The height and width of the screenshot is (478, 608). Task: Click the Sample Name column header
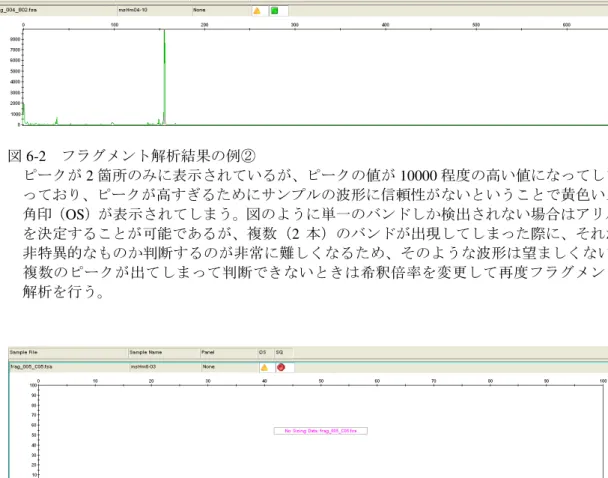tap(164, 352)
